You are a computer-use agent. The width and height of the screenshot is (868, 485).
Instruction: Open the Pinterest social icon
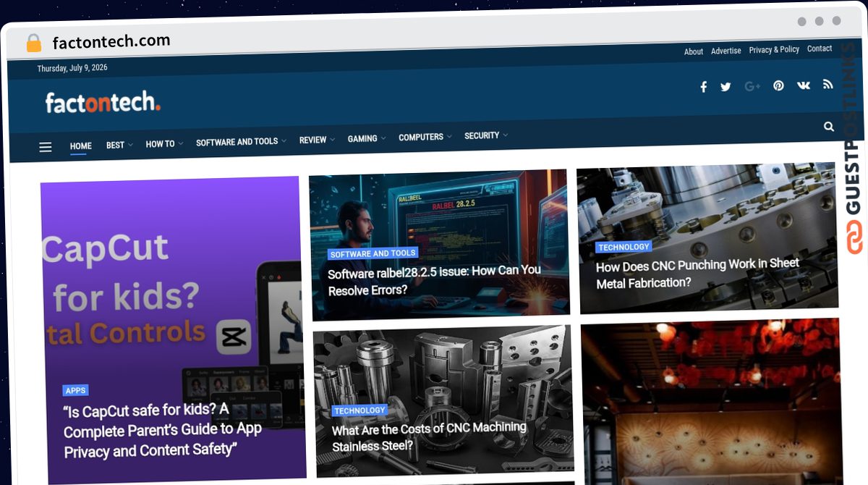point(778,85)
